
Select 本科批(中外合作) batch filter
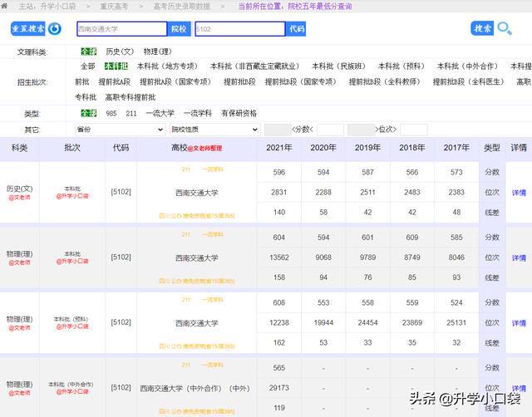[467, 66]
